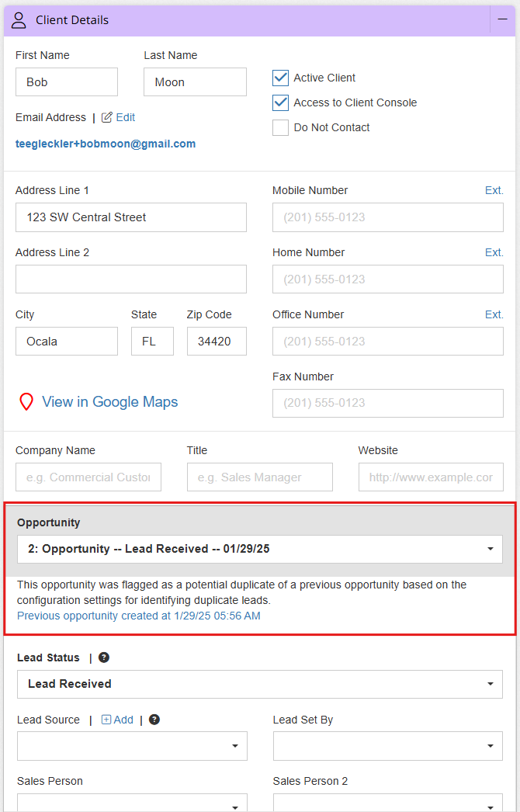Click Ext. next to Mobile Number

(x=494, y=189)
